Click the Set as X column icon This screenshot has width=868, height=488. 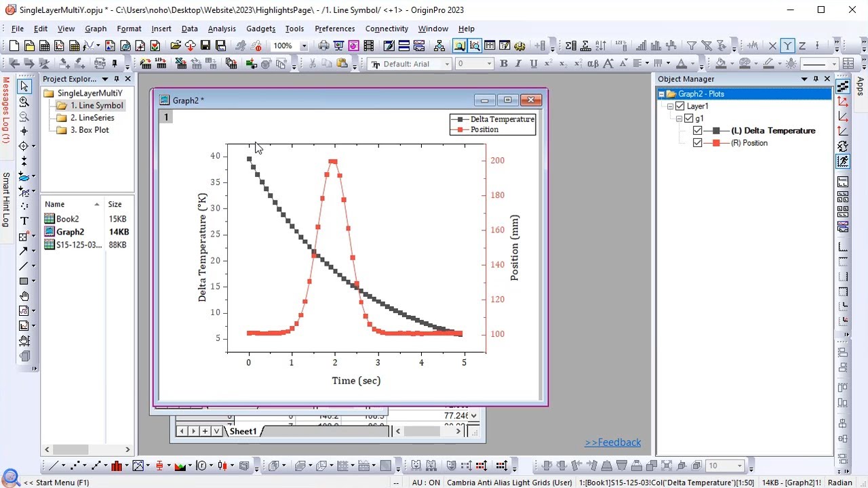point(772,46)
